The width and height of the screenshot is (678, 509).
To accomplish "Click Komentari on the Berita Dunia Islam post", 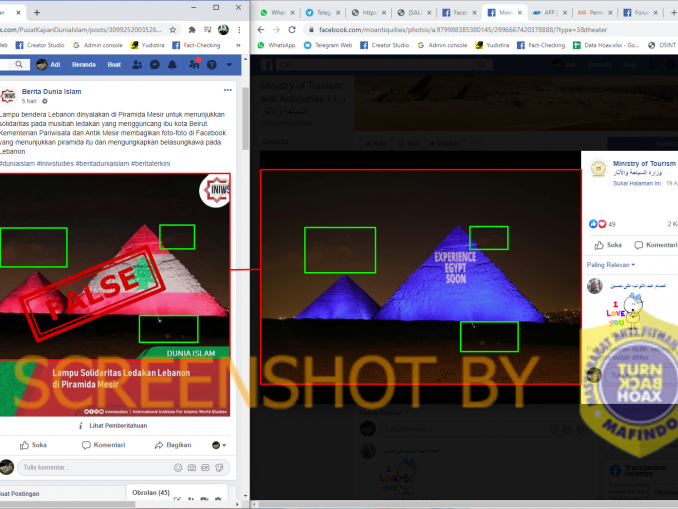I will tap(103, 445).
